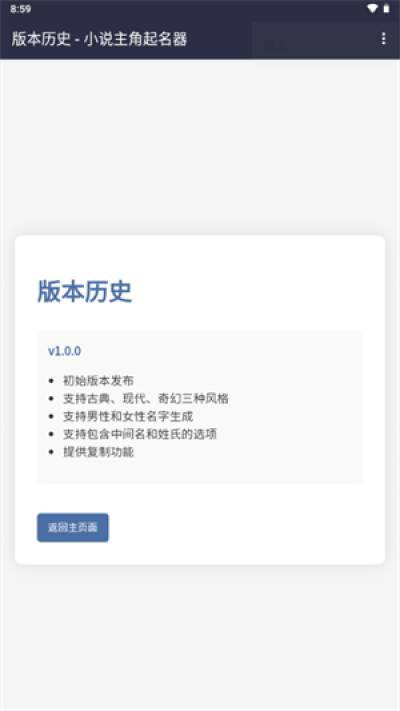
Task: Tap empty gray background above the card
Action: (200, 145)
